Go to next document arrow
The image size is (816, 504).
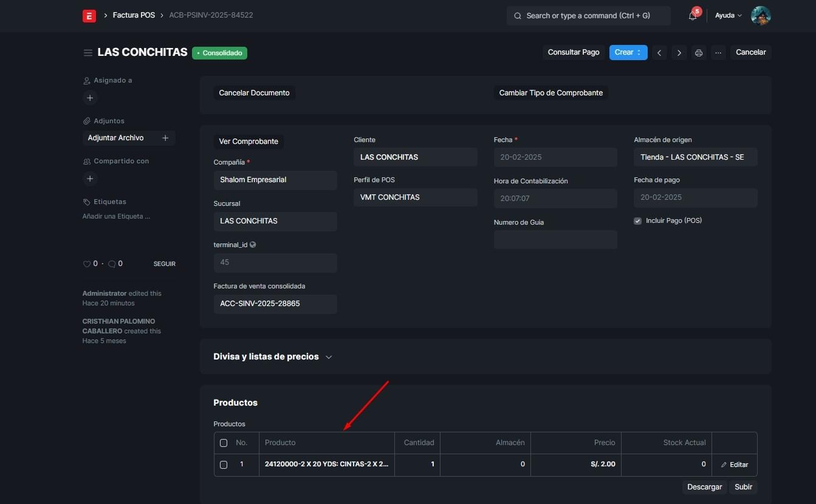pyautogui.click(x=679, y=53)
